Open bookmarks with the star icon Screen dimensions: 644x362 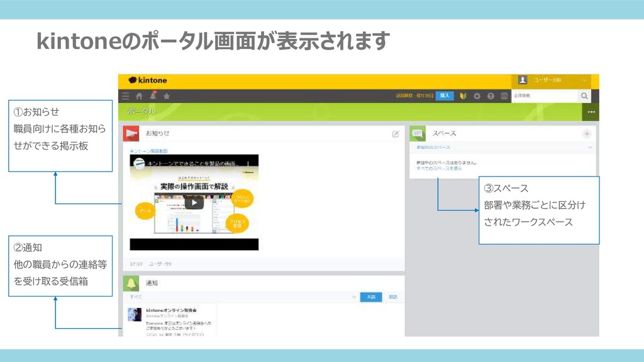coord(167,96)
